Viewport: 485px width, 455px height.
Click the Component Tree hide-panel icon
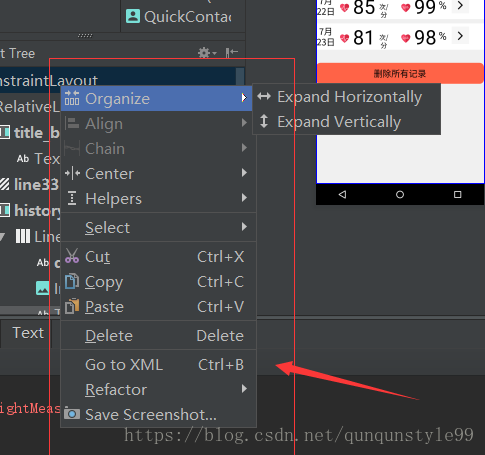point(232,53)
